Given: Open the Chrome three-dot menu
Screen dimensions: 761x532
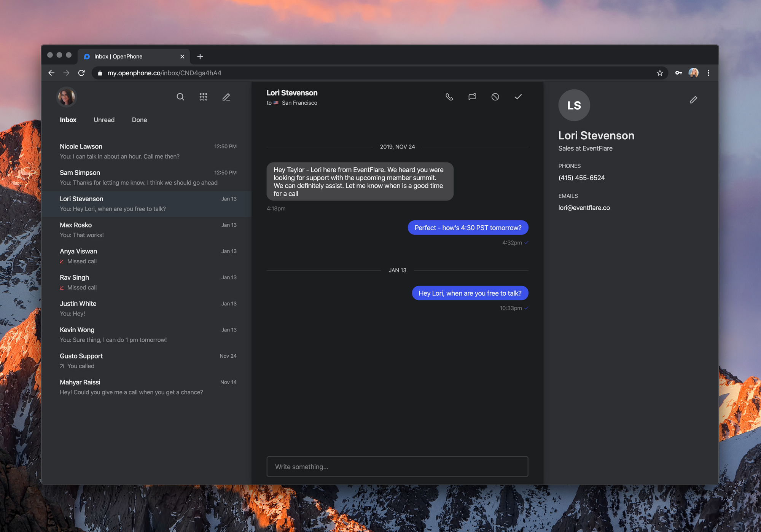Looking at the screenshot, I should (708, 73).
